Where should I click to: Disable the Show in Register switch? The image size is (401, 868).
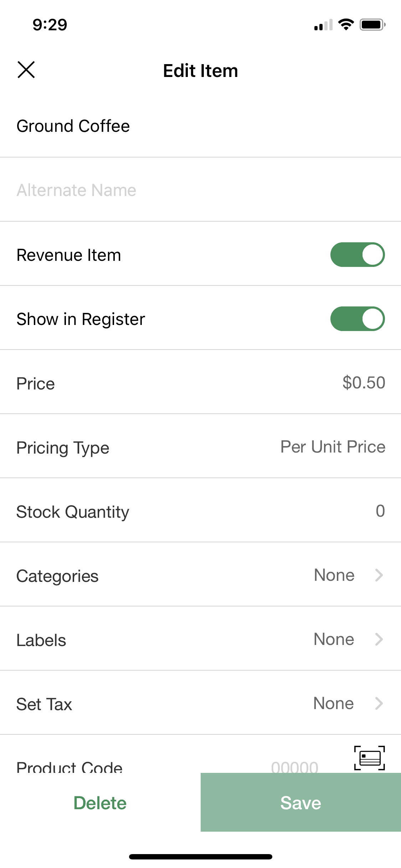point(358,319)
